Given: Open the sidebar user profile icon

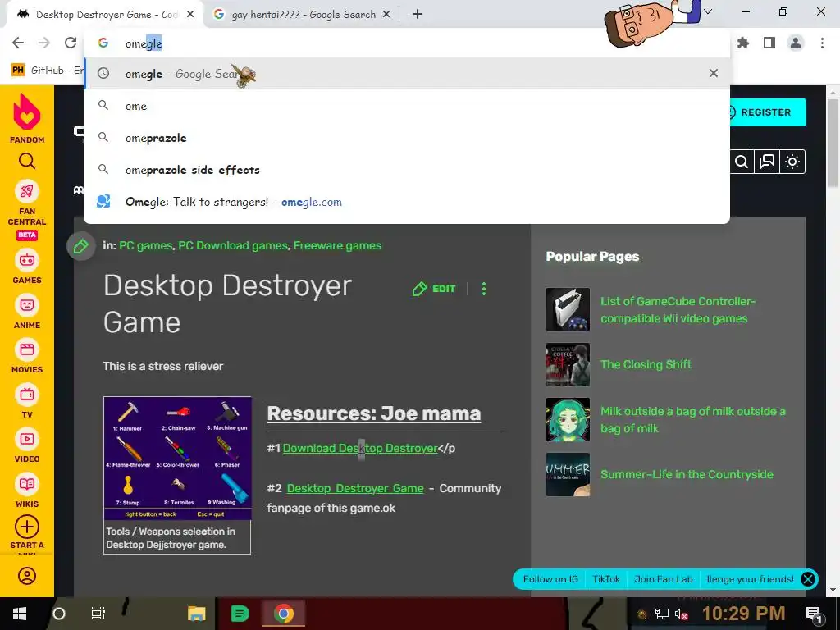Looking at the screenshot, I should pyautogui.click(x=27, y=576).
